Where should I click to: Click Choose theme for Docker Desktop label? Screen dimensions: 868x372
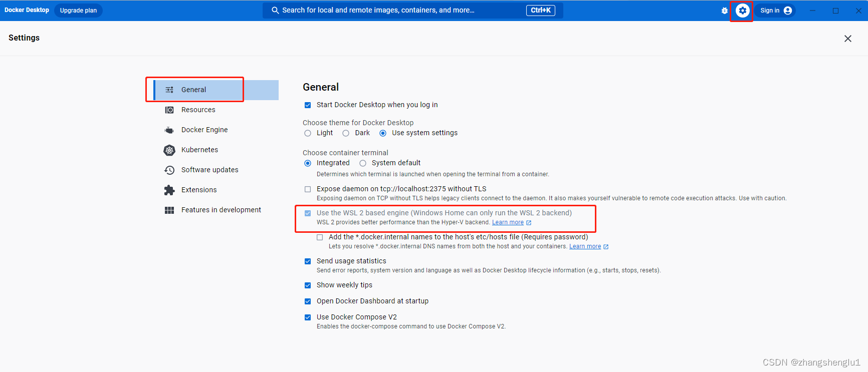[358, 123]
